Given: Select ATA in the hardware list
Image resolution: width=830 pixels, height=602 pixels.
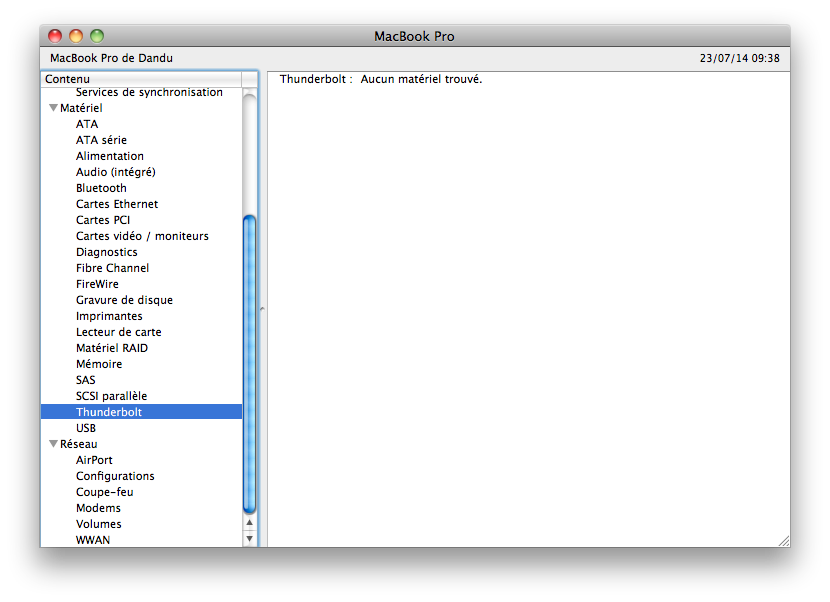Looking at the screenshot, I should pyautogui.click(x=87, y=124).
